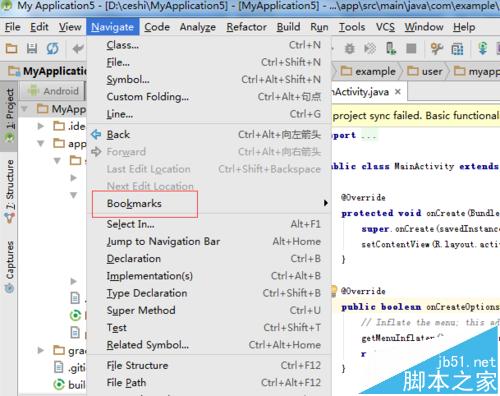Expand the .idea folder node
500x396 pixels.
point(41,126)
